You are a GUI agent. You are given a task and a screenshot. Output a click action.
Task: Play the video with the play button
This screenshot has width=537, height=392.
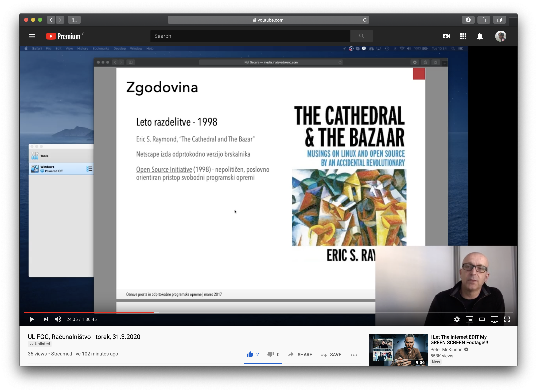coord(32,319)
